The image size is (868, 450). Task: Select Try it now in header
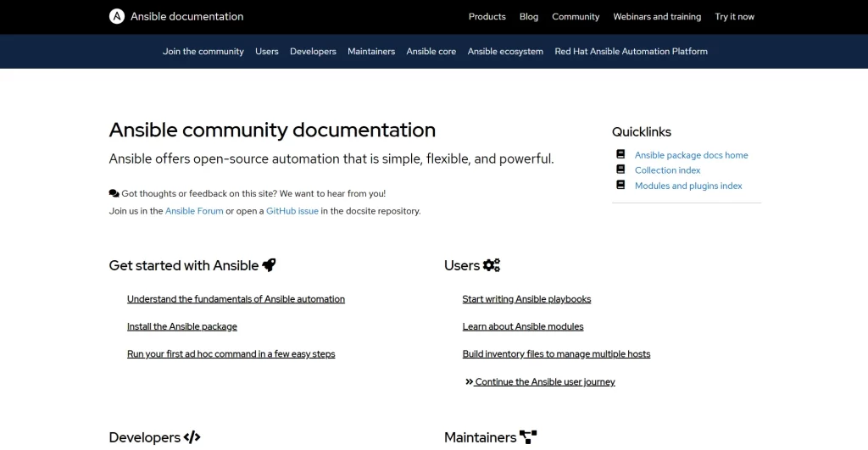coord(735,17)
